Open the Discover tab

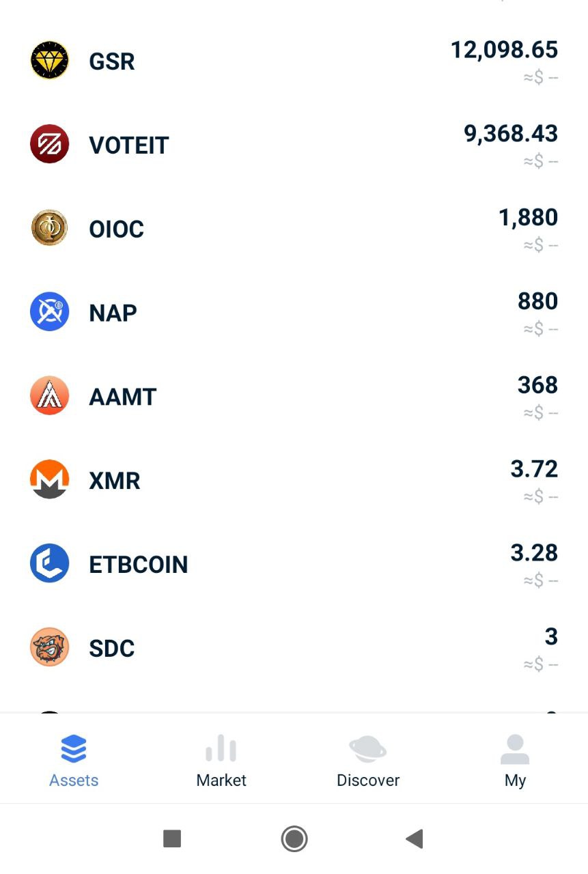(368, 761)
